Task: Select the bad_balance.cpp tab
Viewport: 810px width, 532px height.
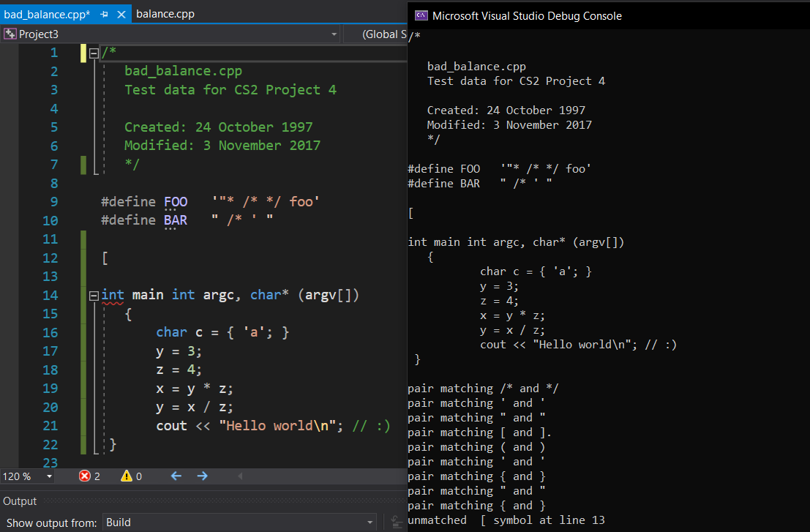Action: 47,14
